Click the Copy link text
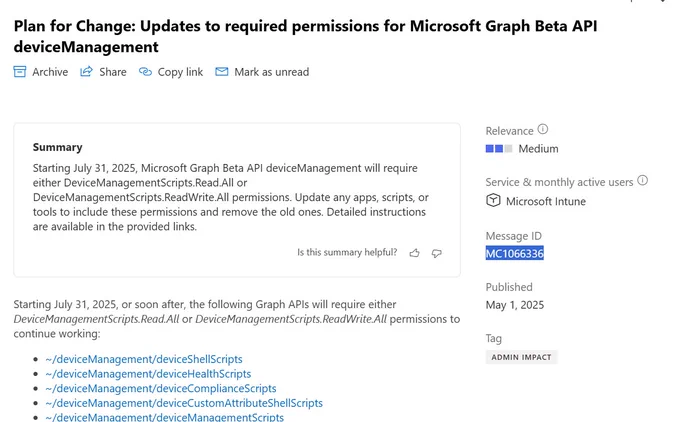 (180, 72)
